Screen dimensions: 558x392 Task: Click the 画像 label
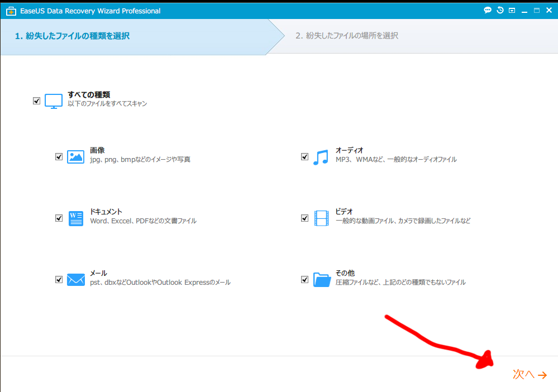pos(97,150)
